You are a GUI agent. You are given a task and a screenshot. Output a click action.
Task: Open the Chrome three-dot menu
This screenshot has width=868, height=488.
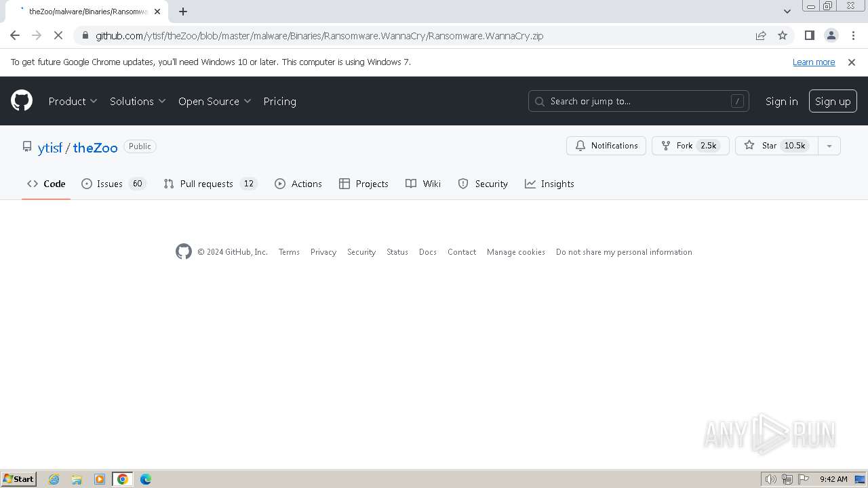852,35
